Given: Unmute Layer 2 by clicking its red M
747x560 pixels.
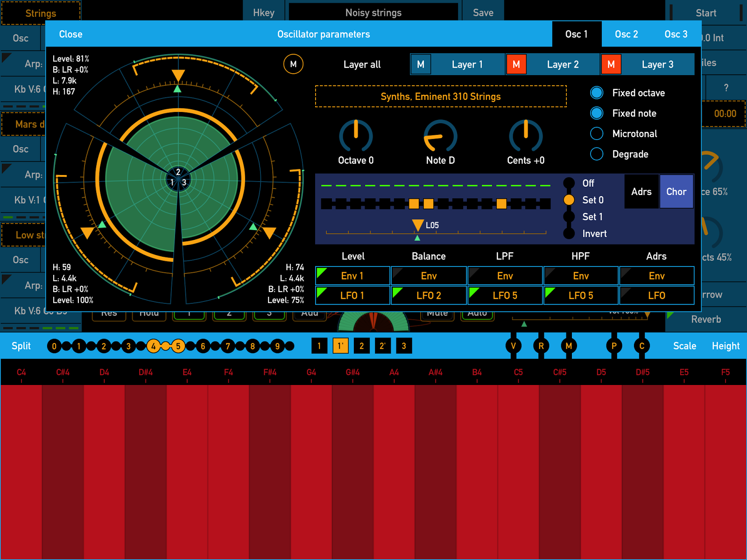Looking at the screenshot, I should 516,64.
